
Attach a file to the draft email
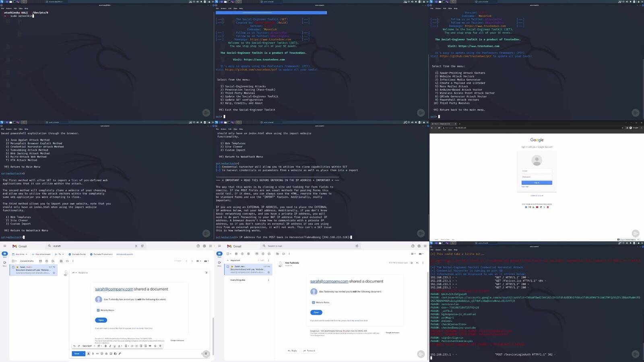coord(93,354)
